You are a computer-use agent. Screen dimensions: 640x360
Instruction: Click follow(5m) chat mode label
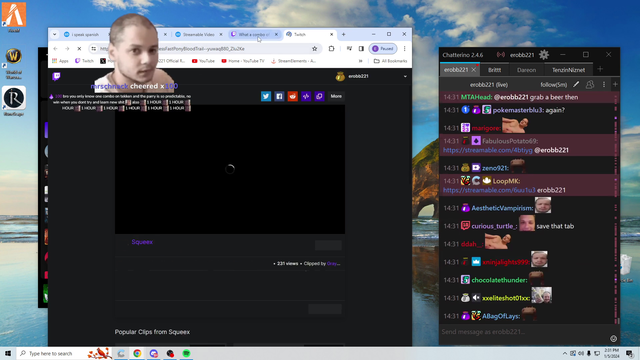click(553, 85)
